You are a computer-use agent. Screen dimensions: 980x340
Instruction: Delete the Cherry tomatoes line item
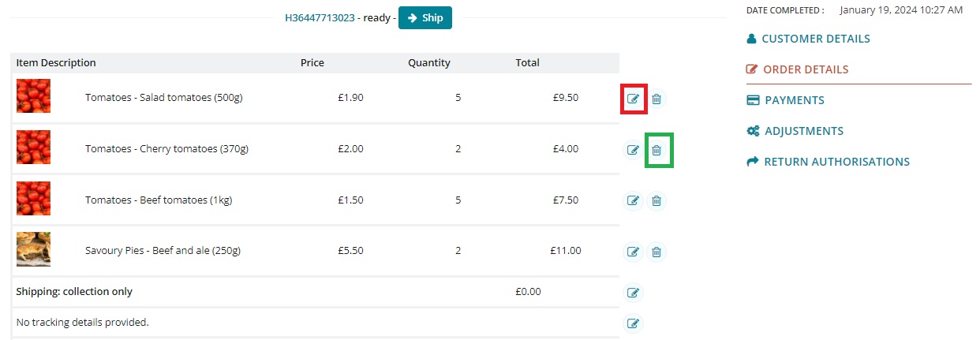point(656,150)
